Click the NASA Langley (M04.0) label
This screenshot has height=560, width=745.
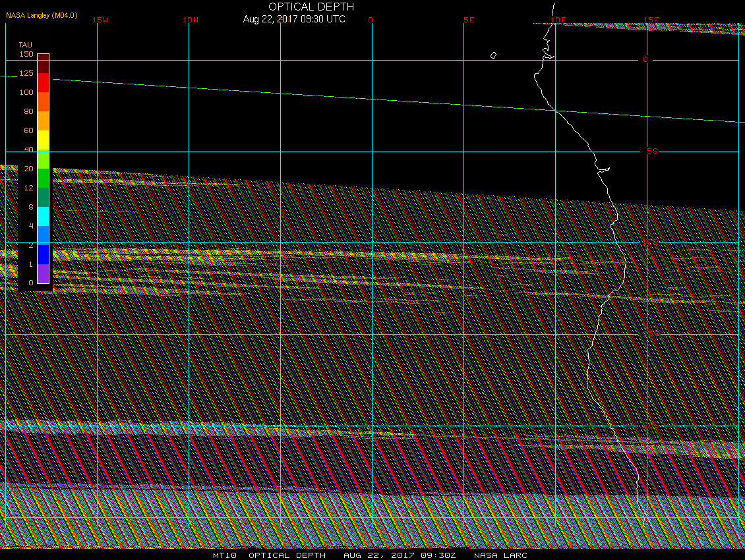[x=42, y=15]
